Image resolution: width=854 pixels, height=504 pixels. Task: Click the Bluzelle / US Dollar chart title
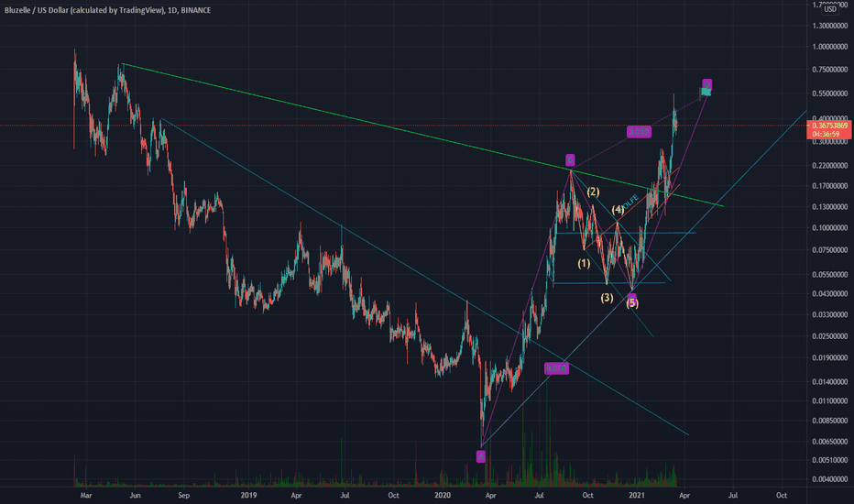click(x=107, y=10)
